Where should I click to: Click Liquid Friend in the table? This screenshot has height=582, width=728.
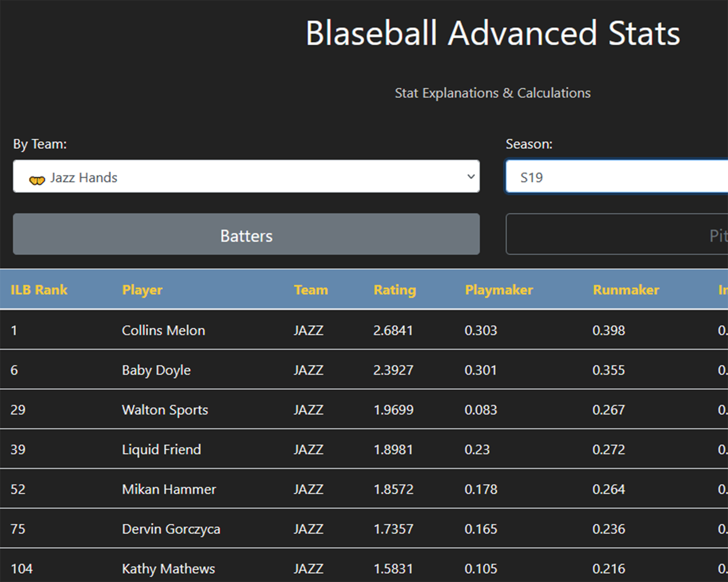[x=161, y=450]
